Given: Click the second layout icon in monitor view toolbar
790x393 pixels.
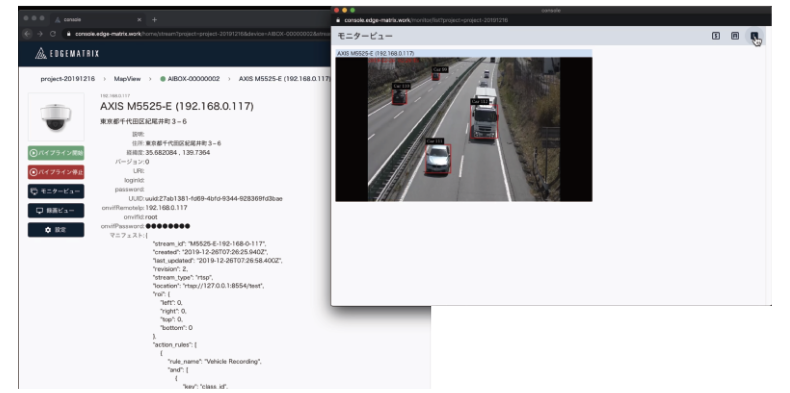Looking at the screenshot, I should [x=735, y=36].
